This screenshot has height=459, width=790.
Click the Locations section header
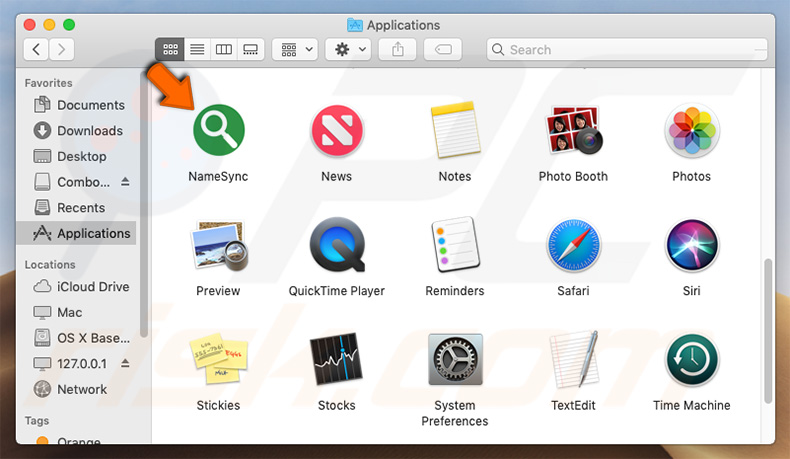point(50,265)
